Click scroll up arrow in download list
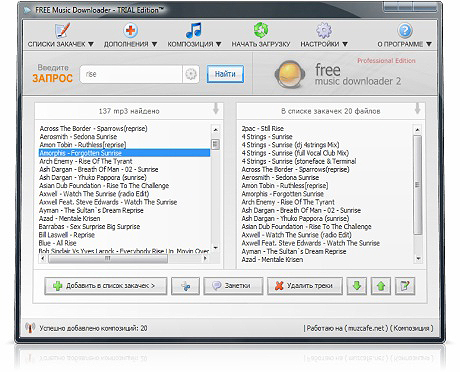 (x=417, y=129)
